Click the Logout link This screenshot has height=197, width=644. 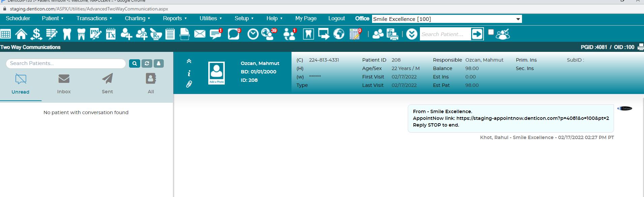336,19
